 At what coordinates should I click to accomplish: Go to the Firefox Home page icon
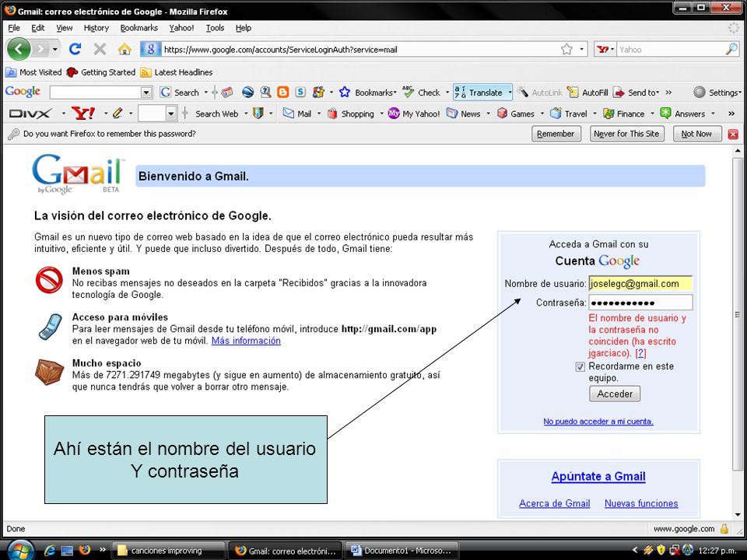(124, 49)
